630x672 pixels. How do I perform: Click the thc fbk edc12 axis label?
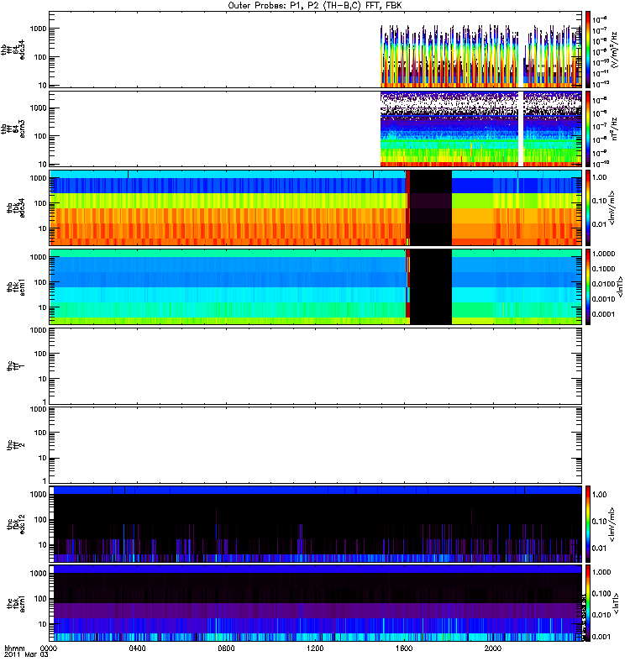coord(15,523)
